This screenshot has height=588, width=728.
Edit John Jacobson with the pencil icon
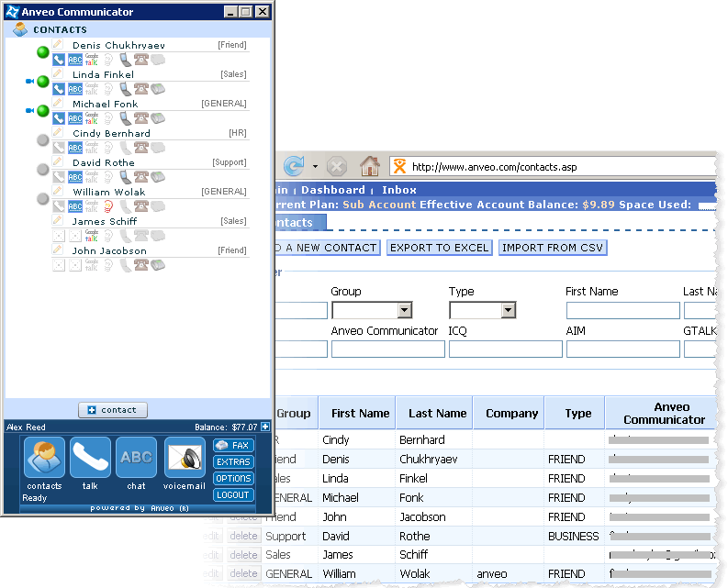pos(58,250)
